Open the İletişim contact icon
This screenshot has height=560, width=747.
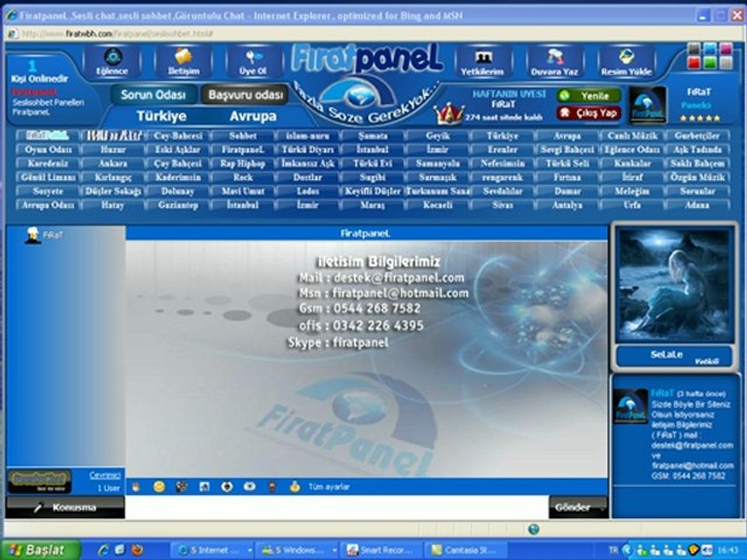point(184,61)
